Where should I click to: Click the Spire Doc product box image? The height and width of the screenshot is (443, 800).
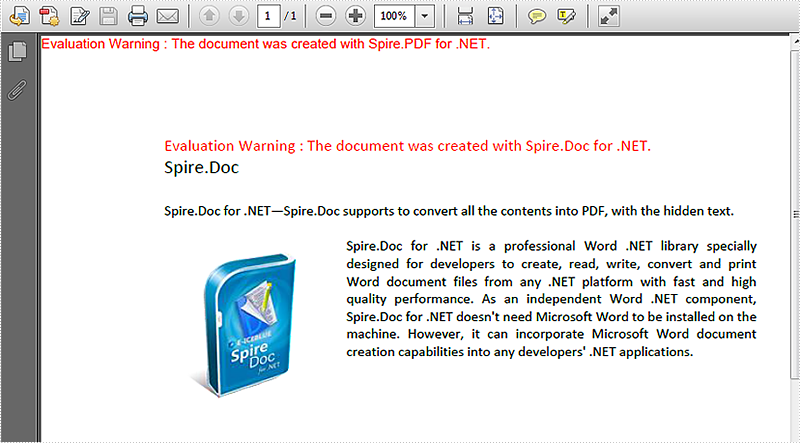point(244,324)
